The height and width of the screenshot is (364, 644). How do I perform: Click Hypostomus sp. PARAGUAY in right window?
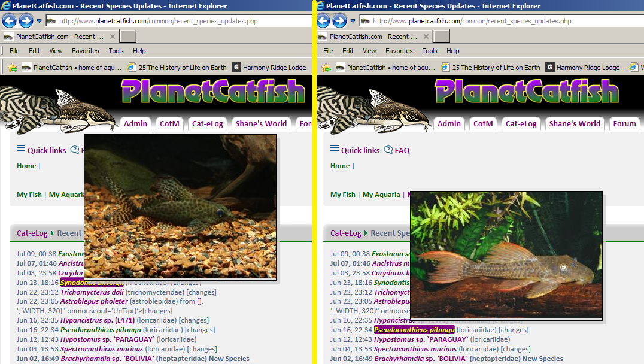point(421,340)
